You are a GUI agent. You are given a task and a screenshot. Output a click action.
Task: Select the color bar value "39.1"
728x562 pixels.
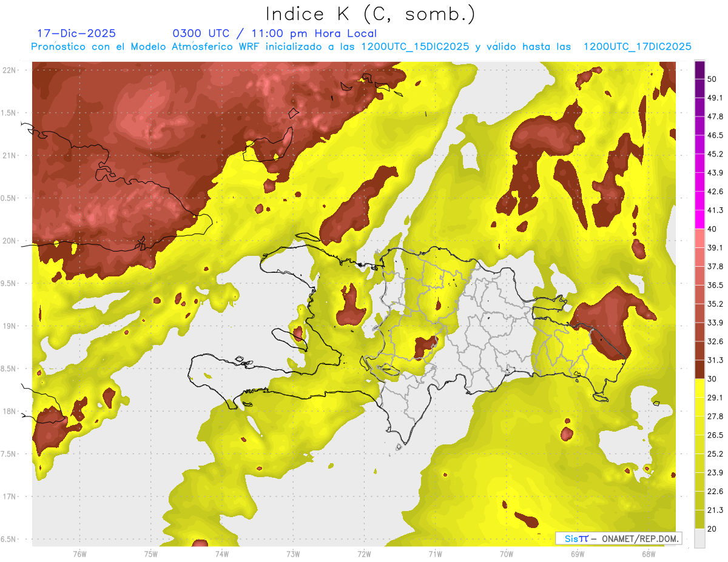click(715, 248)
